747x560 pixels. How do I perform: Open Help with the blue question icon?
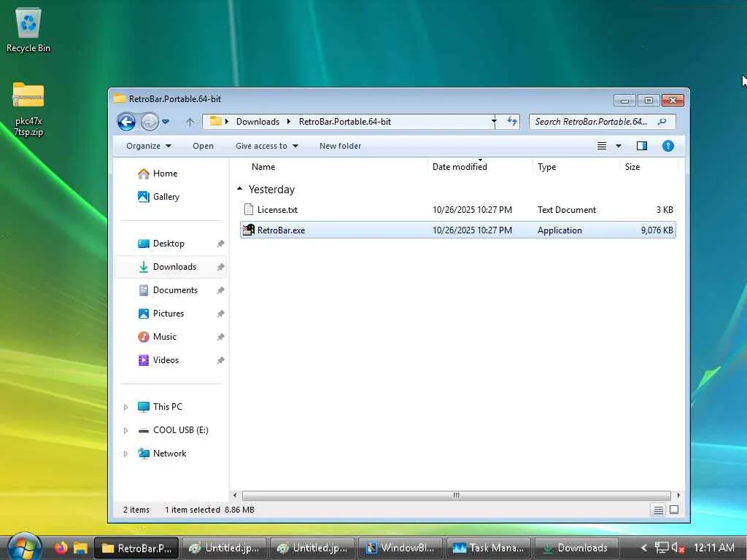[668, 146]
